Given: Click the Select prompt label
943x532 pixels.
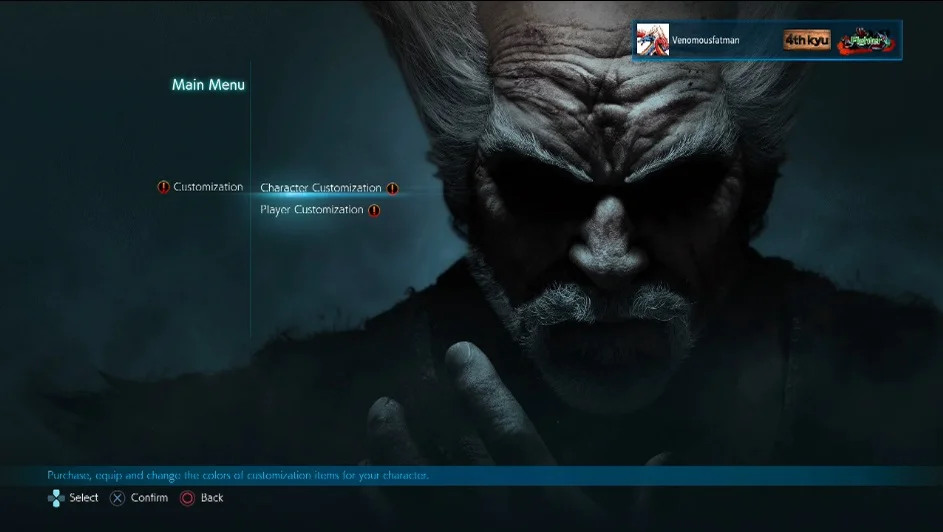Looking at the screenshot, I should point(84,498).
